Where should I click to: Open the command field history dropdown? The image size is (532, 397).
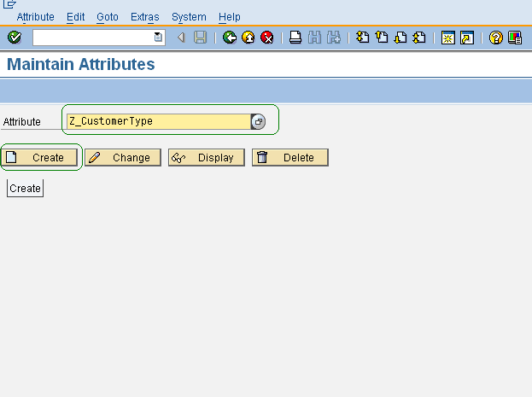tap(158, 38)
